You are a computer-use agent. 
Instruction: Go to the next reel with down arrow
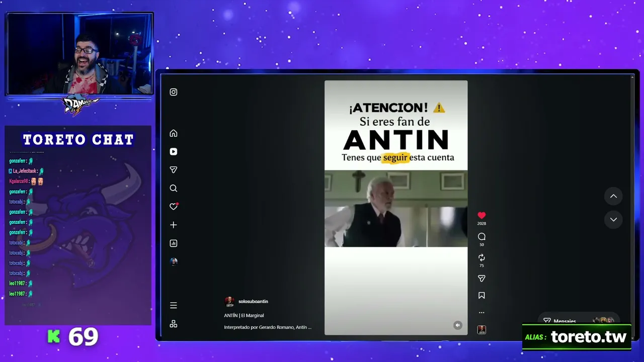[613, 219]
